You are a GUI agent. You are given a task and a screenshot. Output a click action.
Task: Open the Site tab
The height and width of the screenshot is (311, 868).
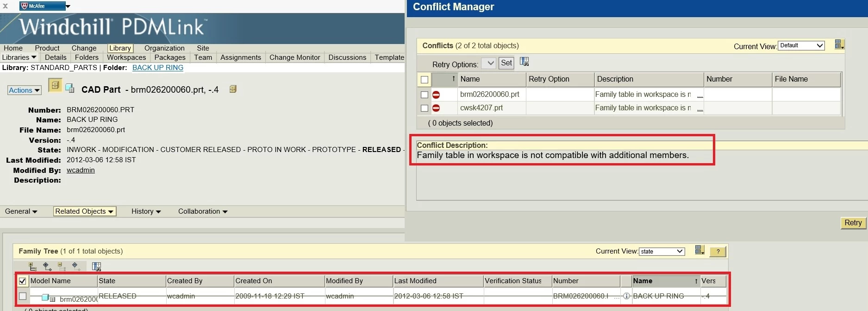[x=203, y=48]
